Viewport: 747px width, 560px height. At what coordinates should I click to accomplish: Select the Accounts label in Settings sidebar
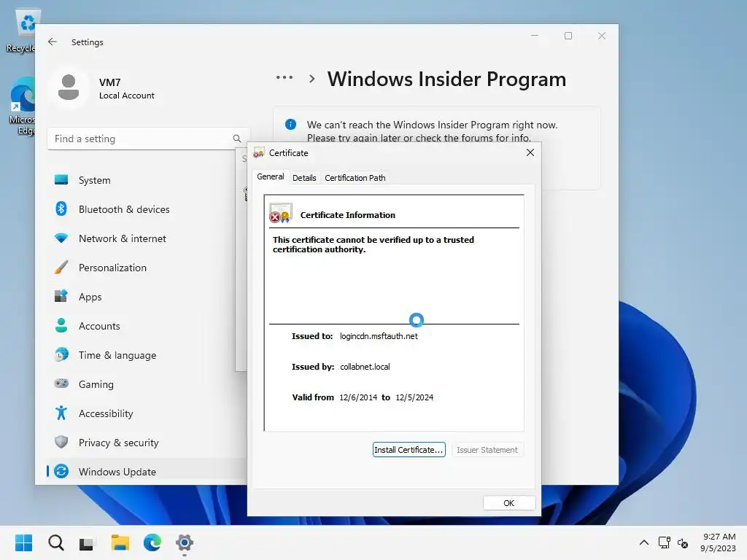click(99, 326)
